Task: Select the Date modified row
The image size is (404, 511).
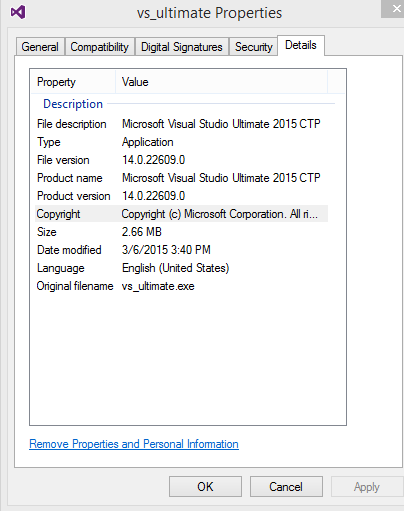Action: [181, 250]
